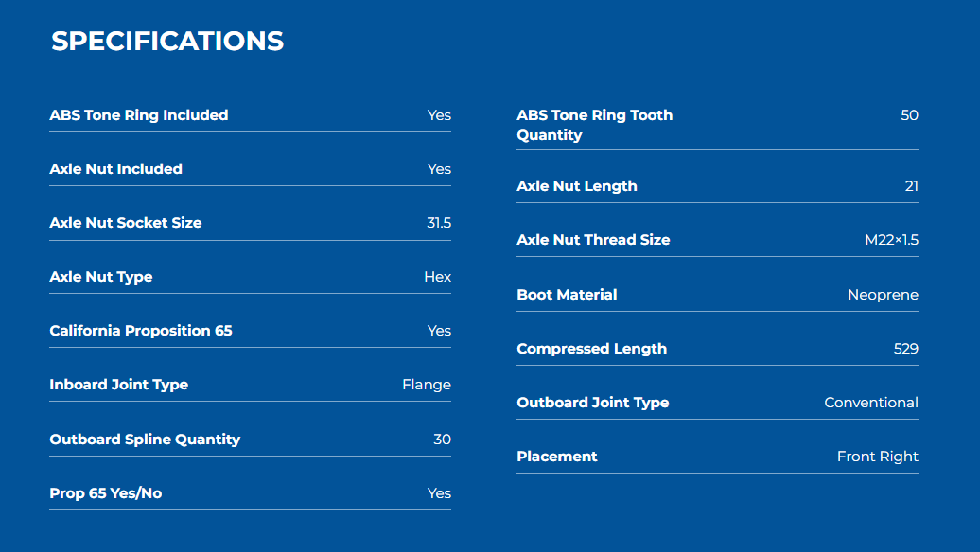Click the Inboard Joint Type label
Screen dimensions: 980x552
(118, 385)
